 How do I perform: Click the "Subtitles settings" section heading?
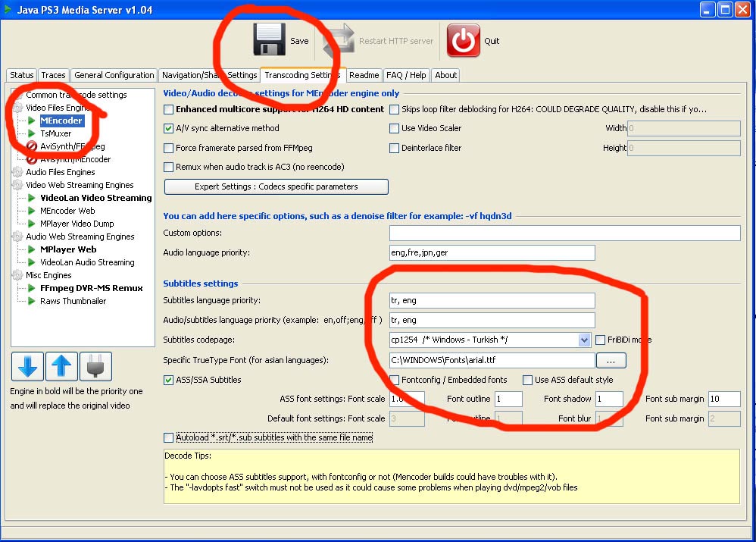[201, 284]
